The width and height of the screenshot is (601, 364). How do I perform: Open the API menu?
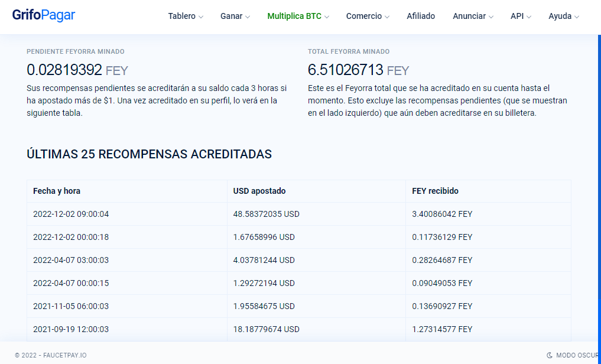pos(521,16)
